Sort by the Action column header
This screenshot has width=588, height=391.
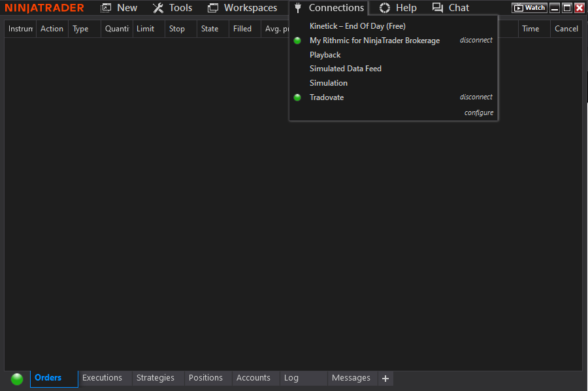click(52, 29)
